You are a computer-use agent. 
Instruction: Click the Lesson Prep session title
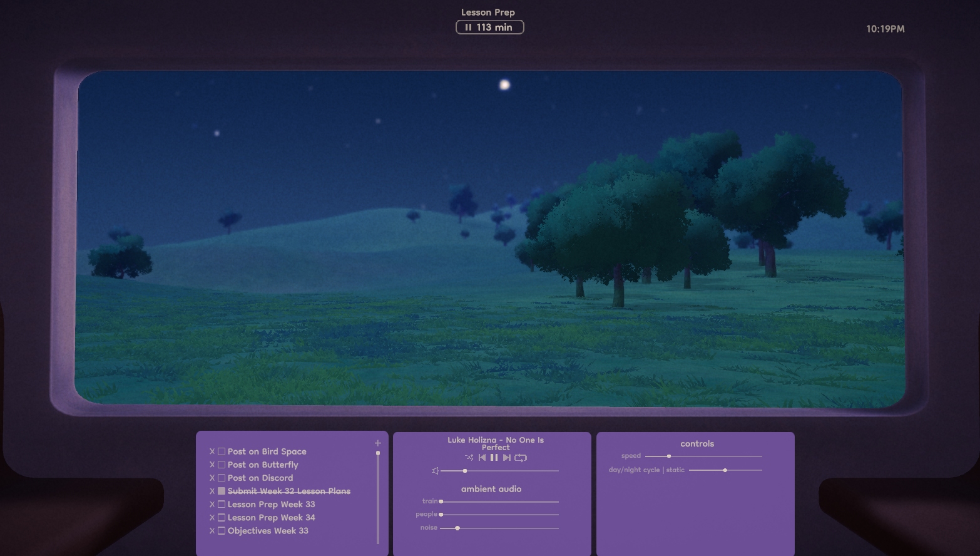pyautogui.click(x=488, y=13)
